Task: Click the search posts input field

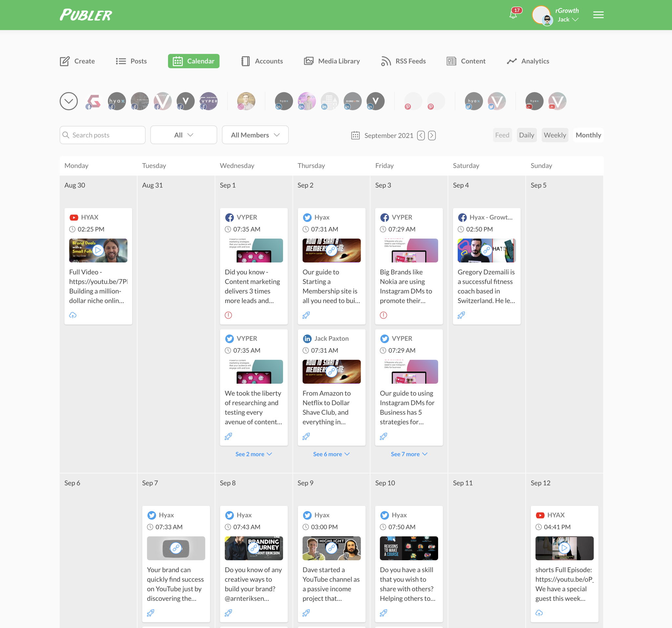Action: [103, 135]
